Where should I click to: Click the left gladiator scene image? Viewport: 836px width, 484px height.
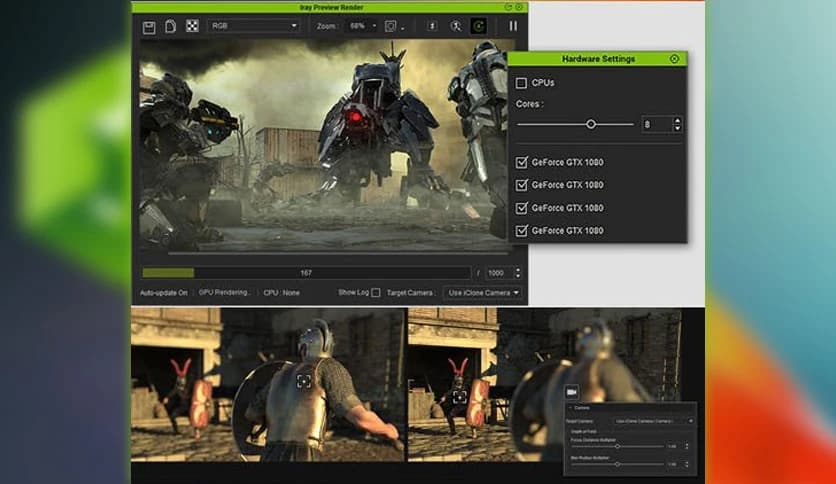268,385
